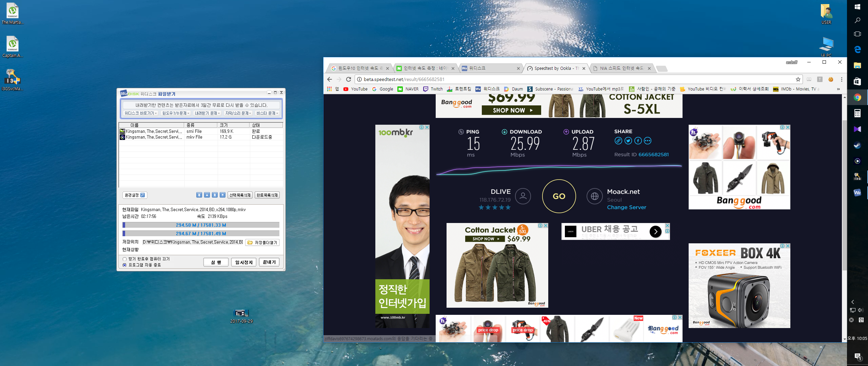Image resolution: width=868 pixels, height=366 pixels.
Task: Click the move-to-top arrow icon in WeDisk
Action: [215, 195]
